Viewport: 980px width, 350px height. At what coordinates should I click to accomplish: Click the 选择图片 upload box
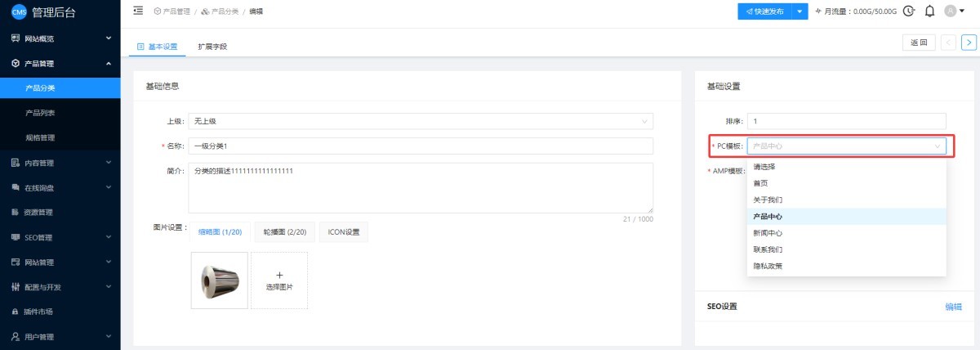[279, 280]
